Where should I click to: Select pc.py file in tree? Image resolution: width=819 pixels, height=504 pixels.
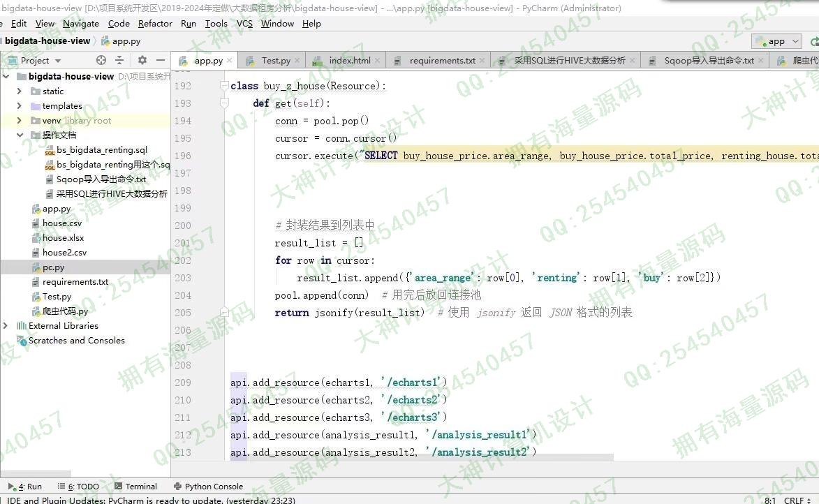pyautogui.click(x=48, y=267)
